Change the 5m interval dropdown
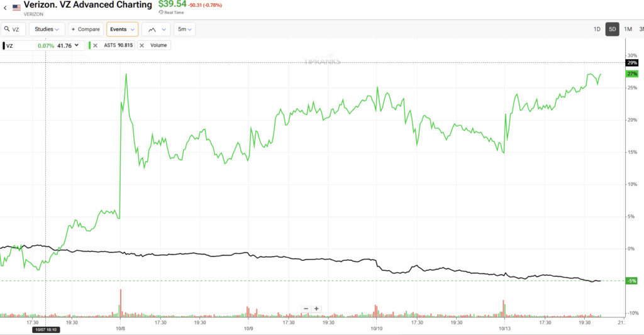The image size is (644, 335). [x=184, y=30]
